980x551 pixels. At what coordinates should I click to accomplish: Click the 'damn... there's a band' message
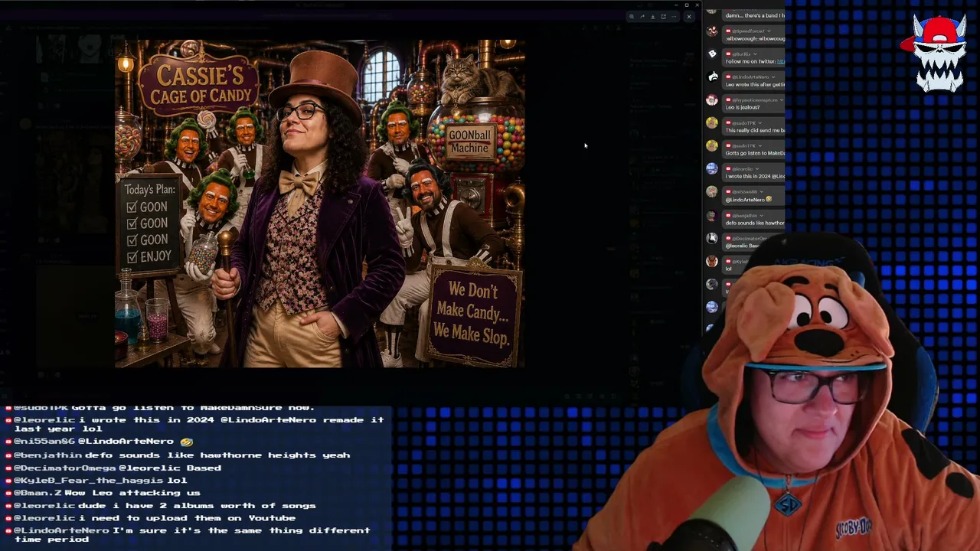point(755,15)
